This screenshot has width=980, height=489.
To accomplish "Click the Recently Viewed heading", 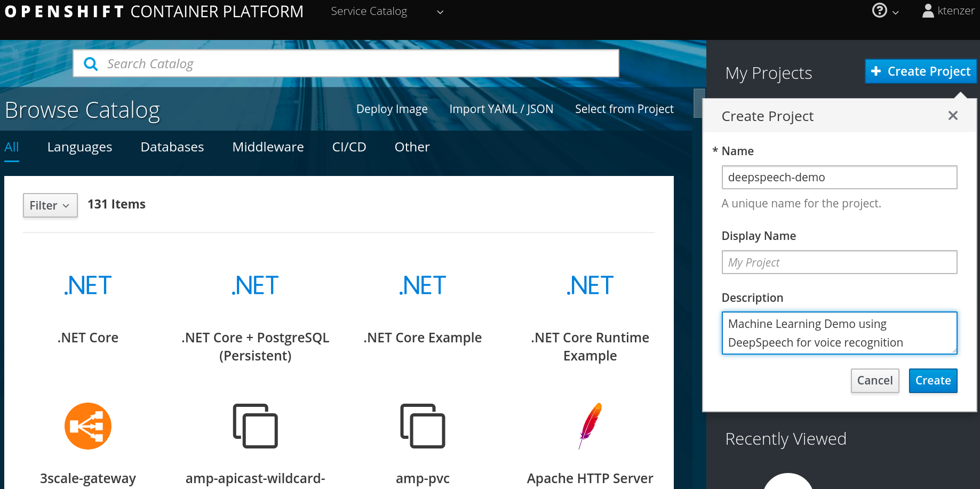I will tap(786, 439).
